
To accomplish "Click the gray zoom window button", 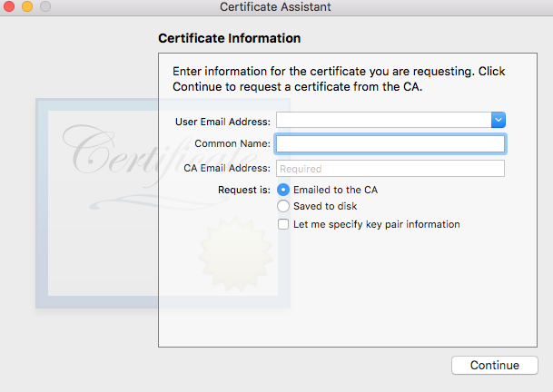I will tap(44, 7).
